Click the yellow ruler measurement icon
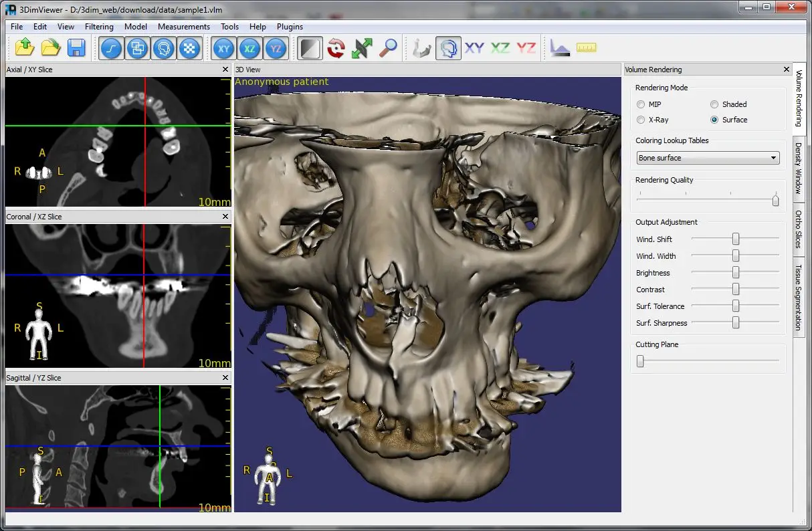 pos(586,48)
